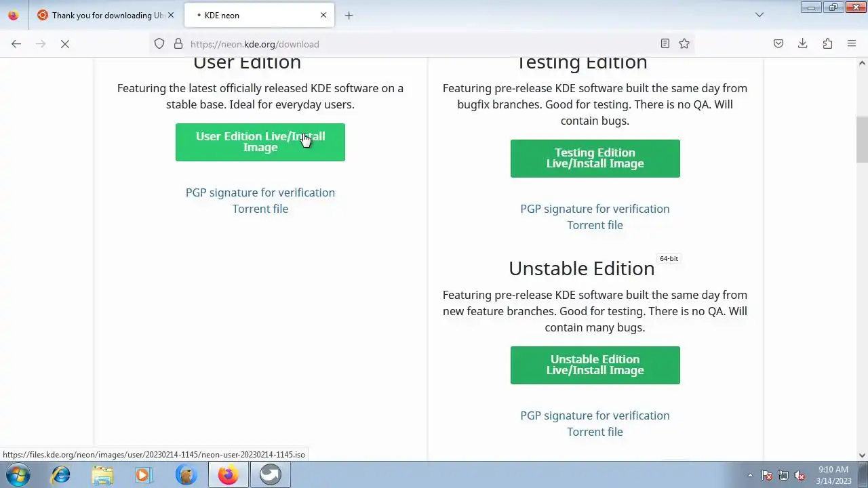Viewport: 868px width, 488px height.
Task: Open the tracking protection shield
Action: click(159, 44)
